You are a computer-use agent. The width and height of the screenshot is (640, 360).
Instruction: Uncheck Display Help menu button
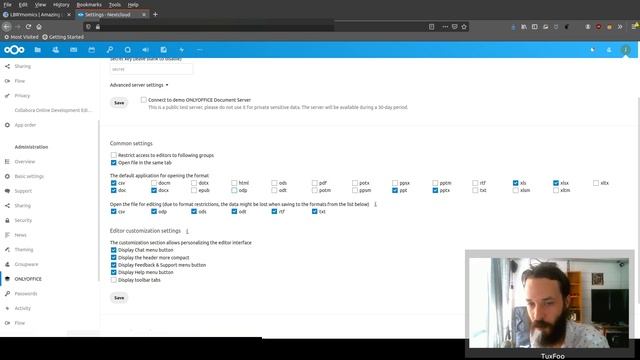tap(113, 272)
